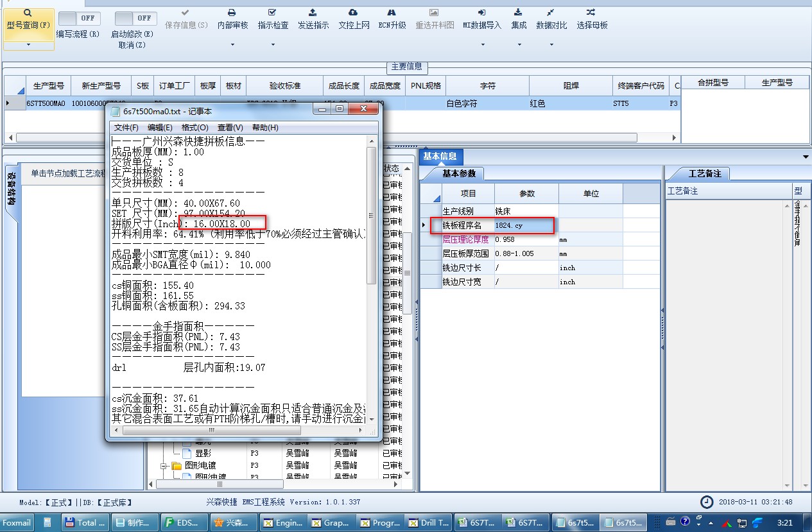Click the 指示检查 checkbox icon
The image size is (812, 532).
(x=273, y=13)
